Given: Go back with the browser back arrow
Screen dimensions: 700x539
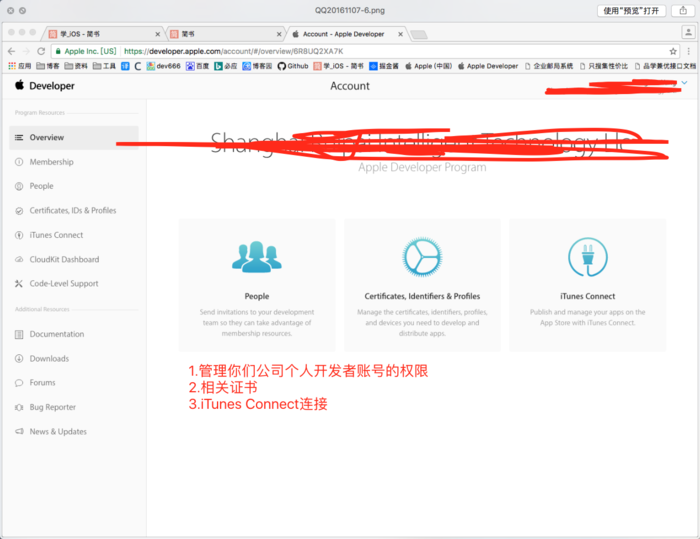Looking at the screenshot, I should 12,51.
